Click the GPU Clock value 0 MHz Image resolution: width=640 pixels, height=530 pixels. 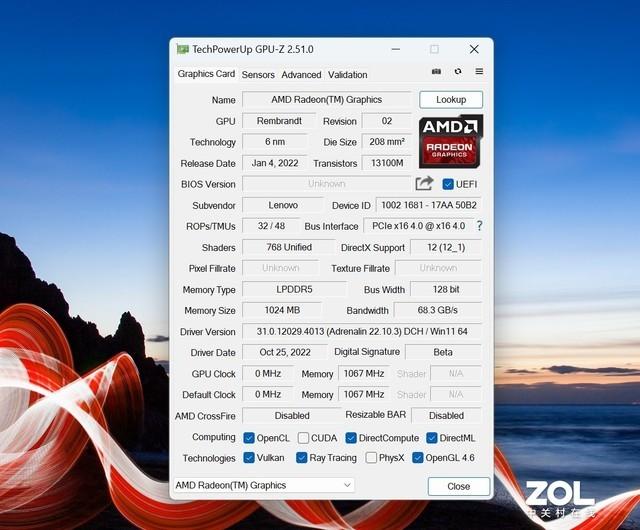268,373
